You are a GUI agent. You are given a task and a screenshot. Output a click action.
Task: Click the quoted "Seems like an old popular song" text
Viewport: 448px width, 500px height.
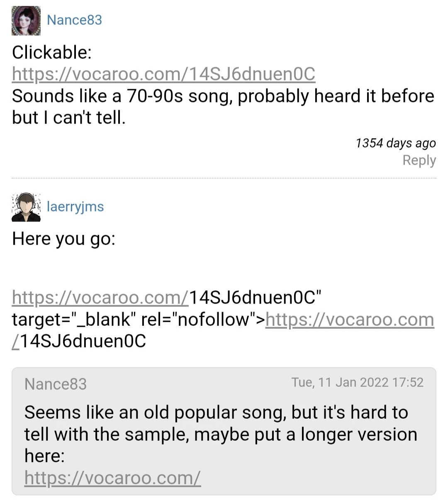pos(216,413)
